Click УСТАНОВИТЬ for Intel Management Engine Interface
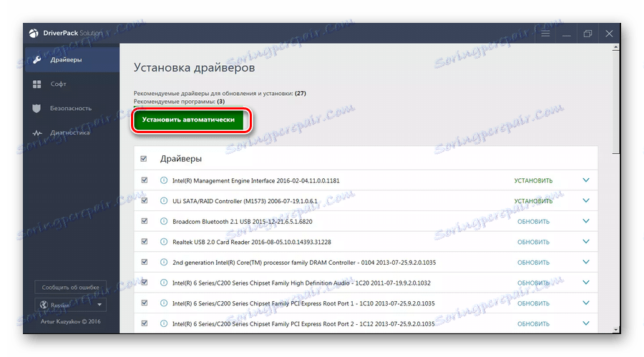This screenshot has height=357, width=644. point(533,181)
